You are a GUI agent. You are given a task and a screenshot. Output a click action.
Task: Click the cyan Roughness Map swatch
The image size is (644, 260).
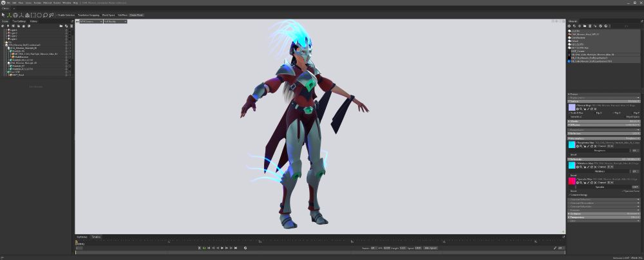pyautogui.click(x=572, y=145)
